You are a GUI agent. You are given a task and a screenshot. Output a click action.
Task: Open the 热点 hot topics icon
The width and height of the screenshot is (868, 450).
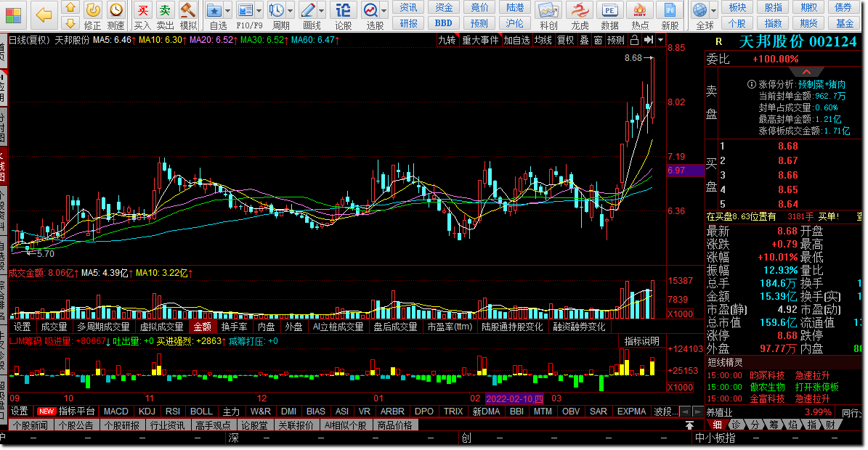coord(640,15)
